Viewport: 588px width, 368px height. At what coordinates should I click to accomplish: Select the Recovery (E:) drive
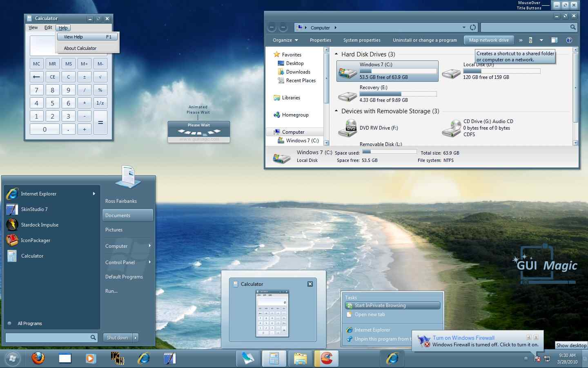tap(387, 94)
